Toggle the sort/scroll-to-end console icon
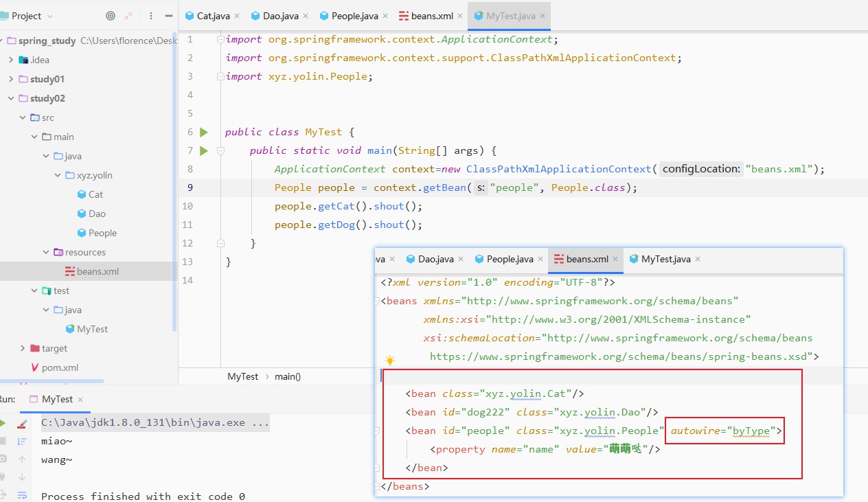The image size is (868, 502). click(x=22, y=442)
